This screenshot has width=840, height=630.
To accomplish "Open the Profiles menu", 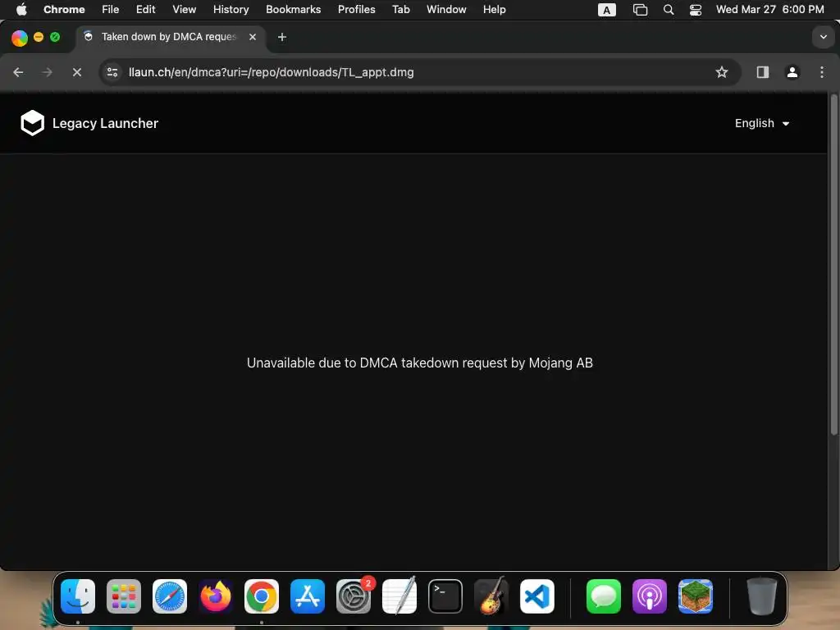I will pyautogui.click(x=356, y=10).
